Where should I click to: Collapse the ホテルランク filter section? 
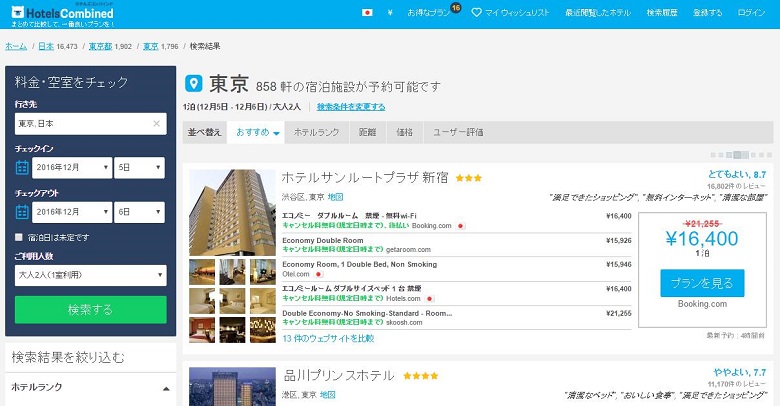click(166, 389)
